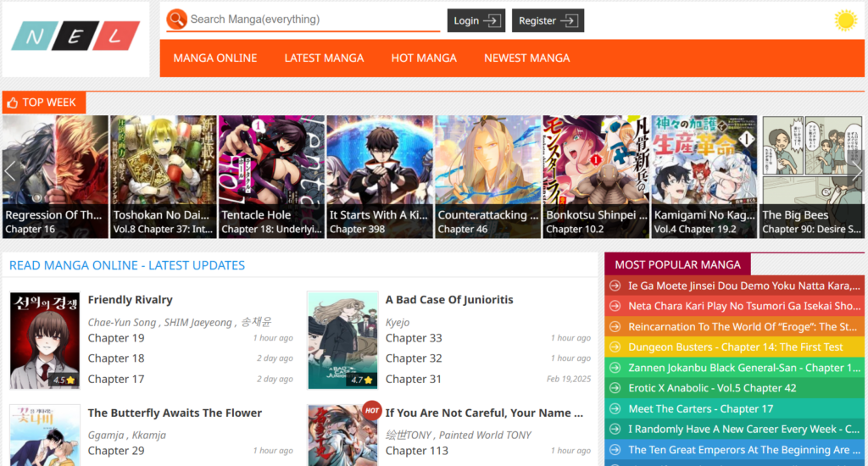Open If You Are Not Careful cover image
This screenshot has width=868, height=466.
(342, 435)
